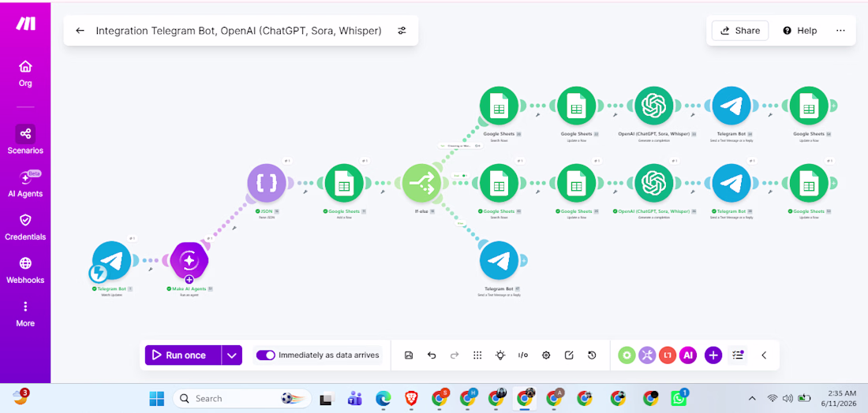Open the checklist icon in bottom toolbar
The width and height of the screenshot is (868, 413).
[x=737, y=355]
